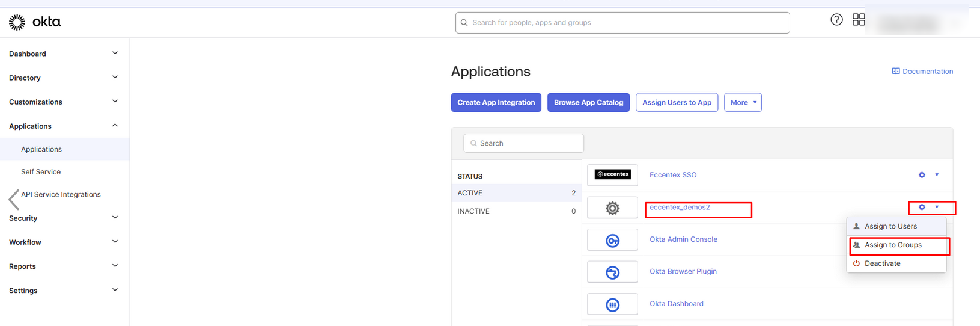Image resolution: width=980 pixels, height=326 pixels.
Task: Open the apps grid icon
Action: [x=859, y=20]
